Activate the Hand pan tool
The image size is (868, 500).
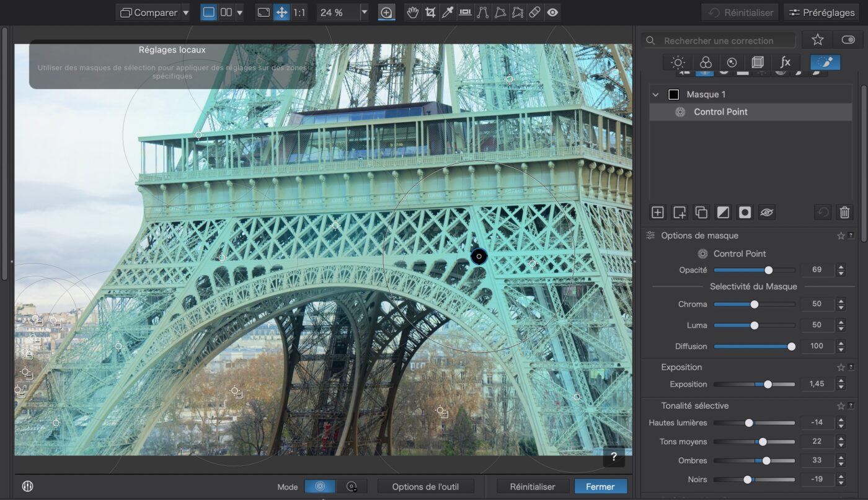[412, 12]
